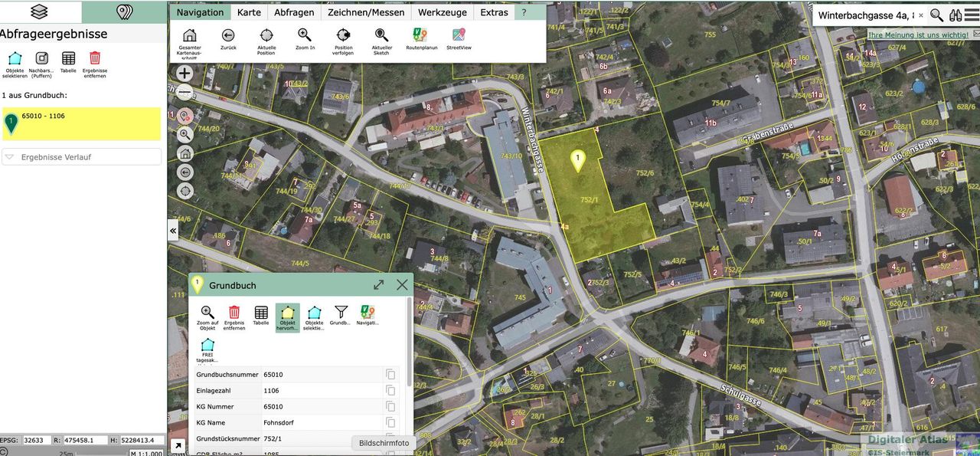Click 'Ihre Meinung ist uns wichtig!' link
The height and width of the screenshot is (456, 980).
coord(917,35)
